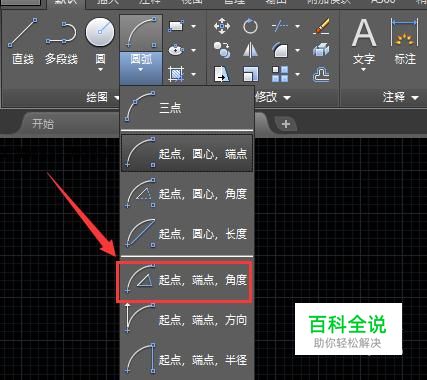Image resolution: width=427 pixels, height=380 pixels.
Task: Select the Polyline (多段线) tool
Action: coord(61,41)
